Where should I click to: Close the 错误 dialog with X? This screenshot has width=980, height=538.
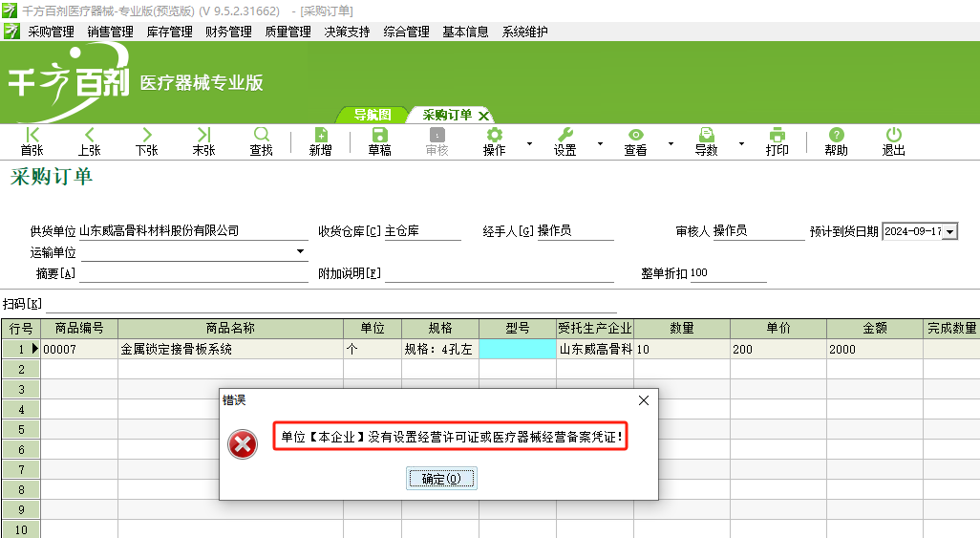tap(643, 400)
